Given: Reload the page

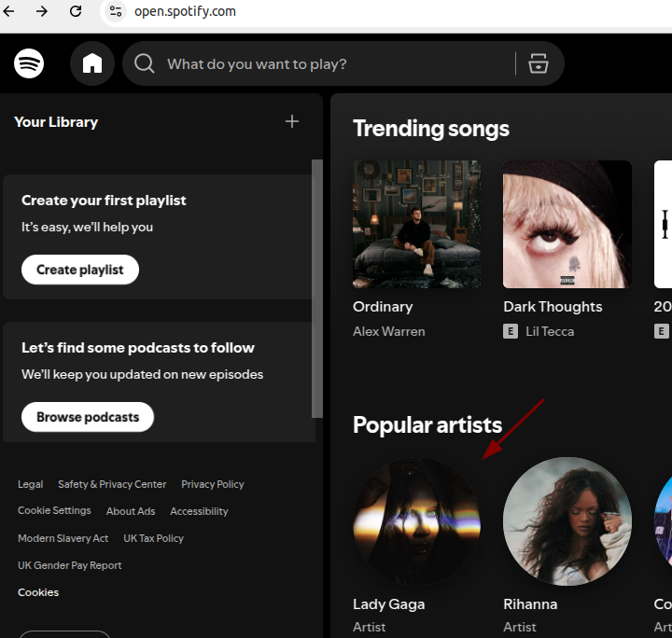Looking at the screenshot, I should 76,11.
